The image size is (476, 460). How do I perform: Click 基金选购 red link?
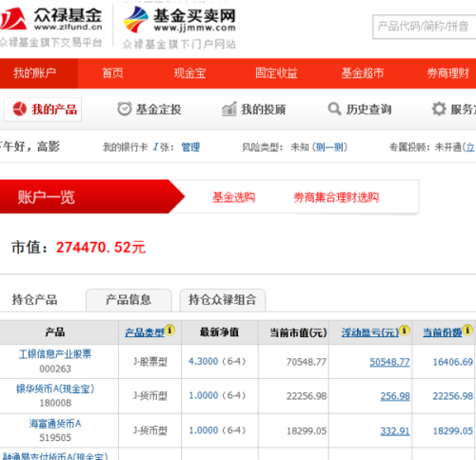pos(234,197)
